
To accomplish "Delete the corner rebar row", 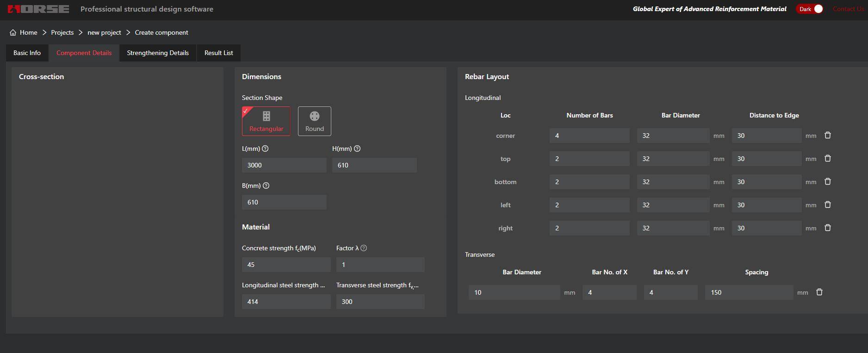I will point(828,136).
